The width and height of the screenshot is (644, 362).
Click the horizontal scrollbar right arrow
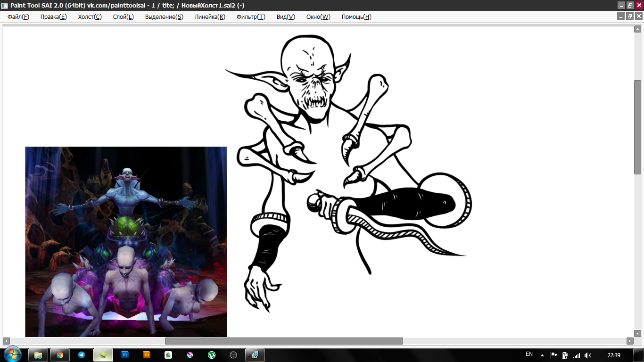[x=630, y=341]
